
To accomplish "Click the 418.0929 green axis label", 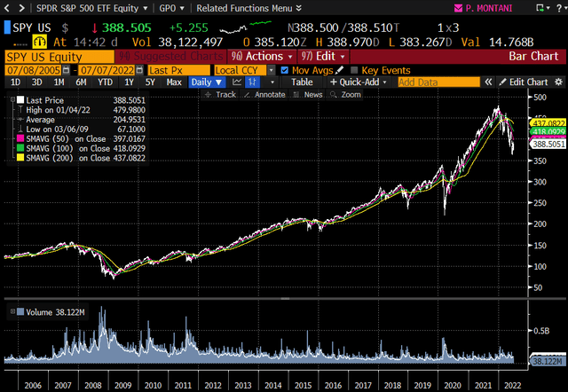I will tap(548, 131).
